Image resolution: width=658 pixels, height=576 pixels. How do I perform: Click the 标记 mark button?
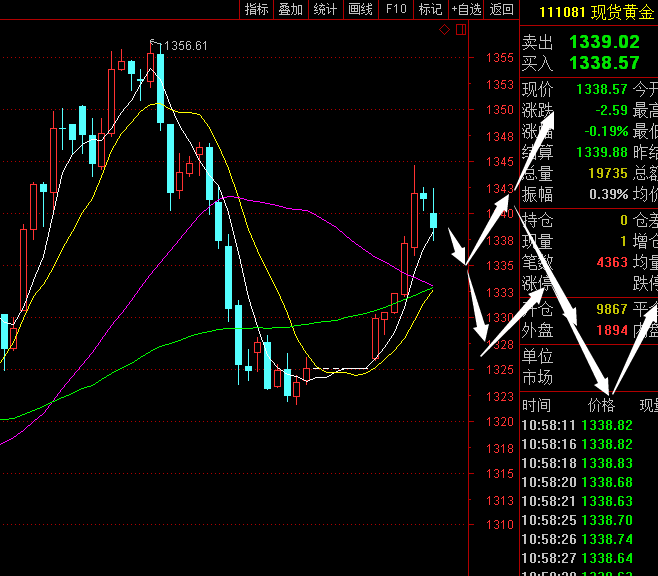tap(431, 9)
